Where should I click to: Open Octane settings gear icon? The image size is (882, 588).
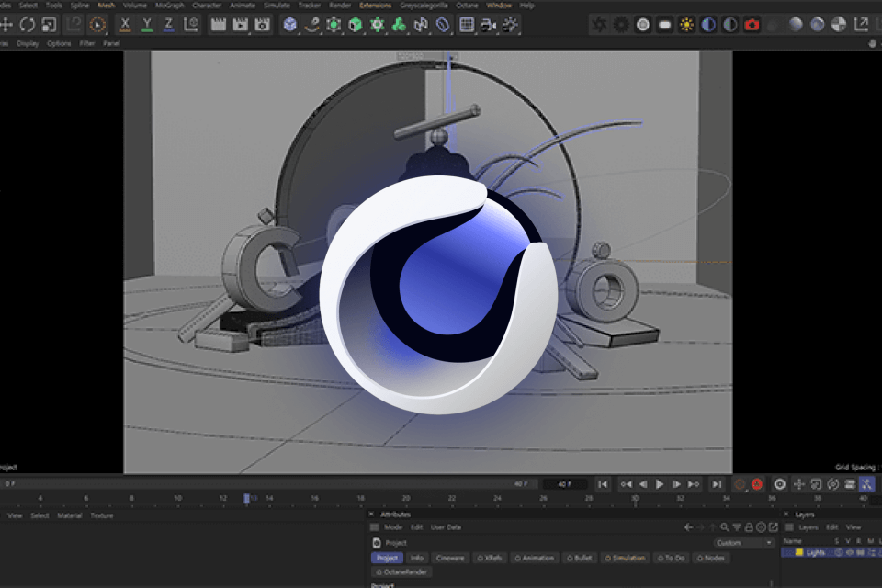pyautogui.click(x=621, y=25)
